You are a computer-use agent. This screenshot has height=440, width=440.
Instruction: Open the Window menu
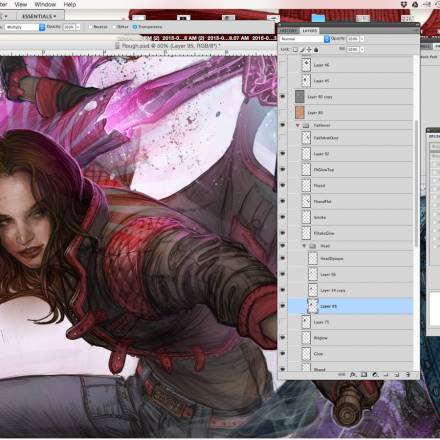pyautogui.click(x=45, y=4)
